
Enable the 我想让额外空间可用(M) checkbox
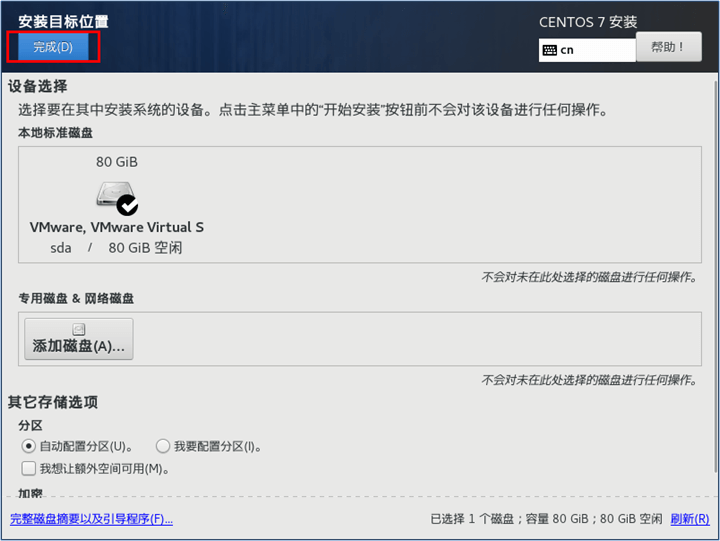pyautogui.click(x=28, y=468)
